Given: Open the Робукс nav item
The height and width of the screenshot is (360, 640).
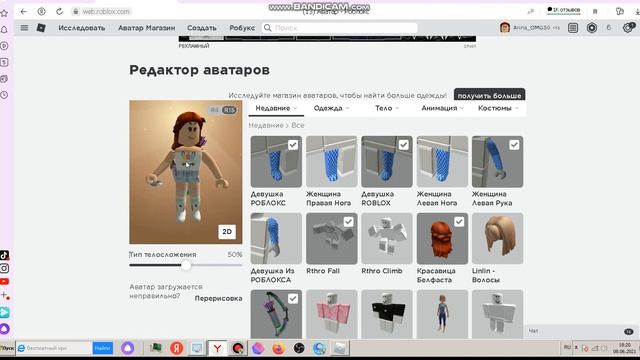Looking at the screenshot, I should coord(242,28).
